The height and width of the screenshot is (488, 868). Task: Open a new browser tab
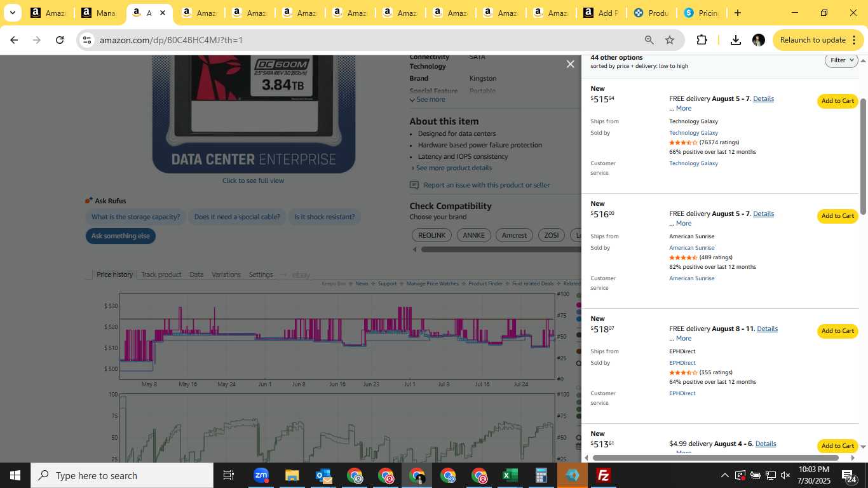point(737,13)
